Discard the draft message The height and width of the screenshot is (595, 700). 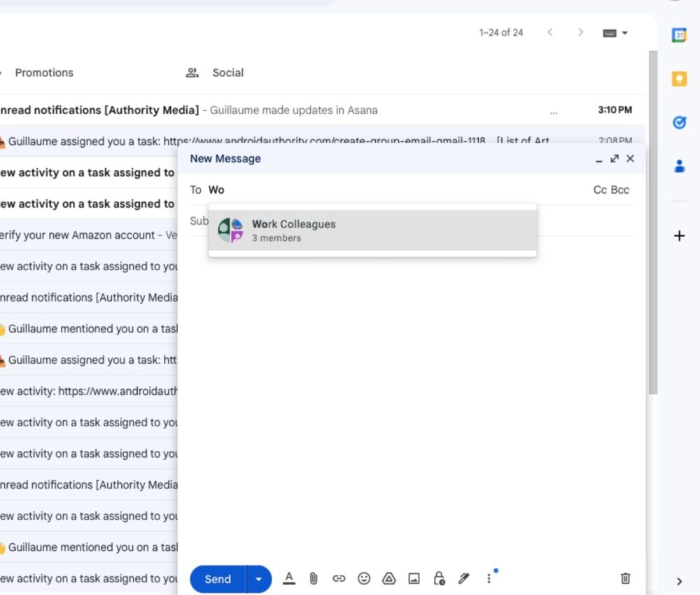(x=625, y=579)
